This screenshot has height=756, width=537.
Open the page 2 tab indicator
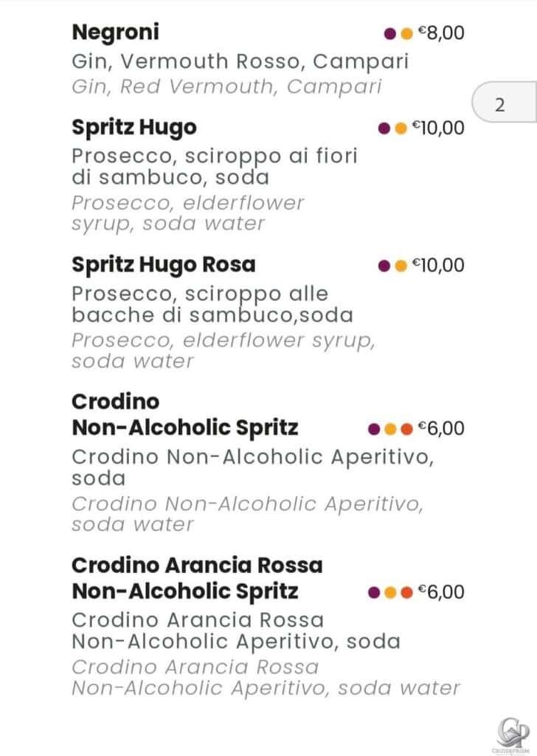coord(504,102)
